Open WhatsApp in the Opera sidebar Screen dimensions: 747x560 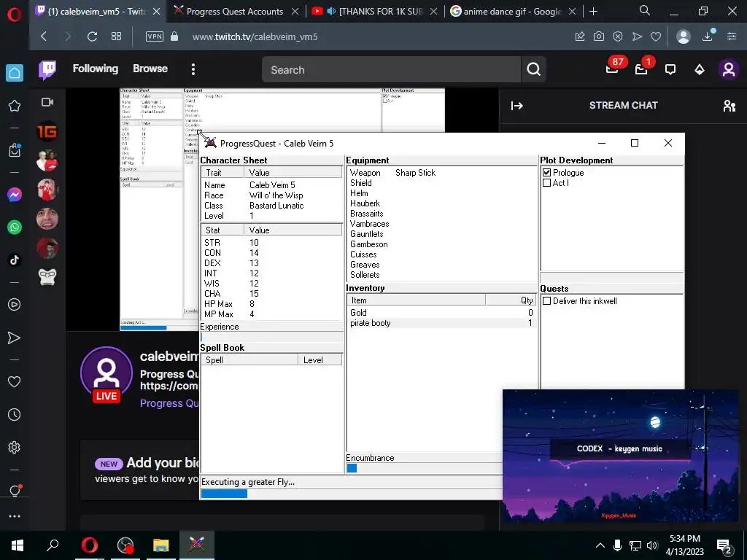[x=15, y=227]
